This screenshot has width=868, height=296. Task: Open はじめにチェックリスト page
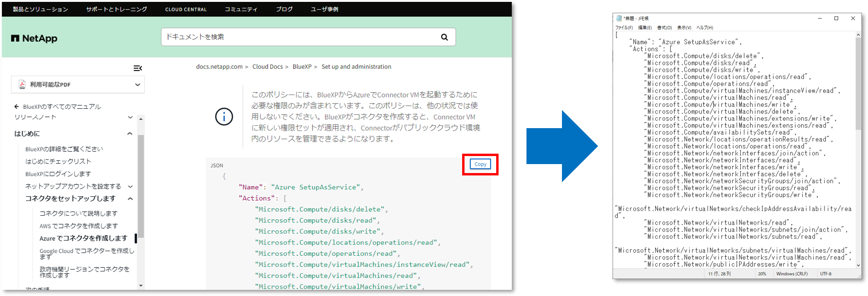[58, 161]
